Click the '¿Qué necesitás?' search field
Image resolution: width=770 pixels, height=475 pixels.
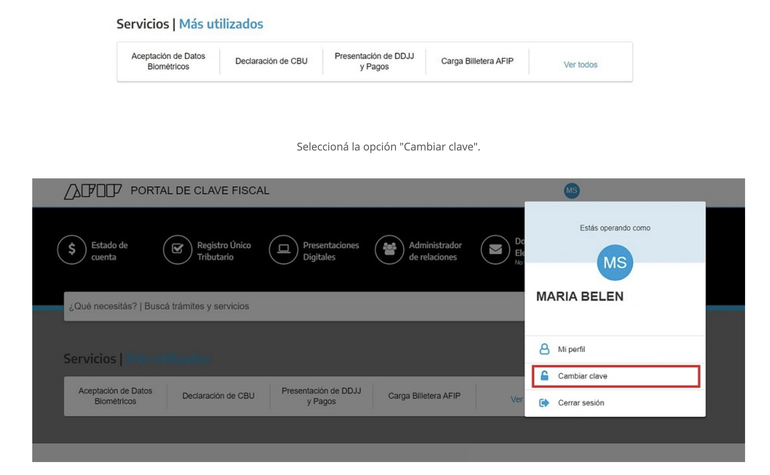[x=290, y=306]
